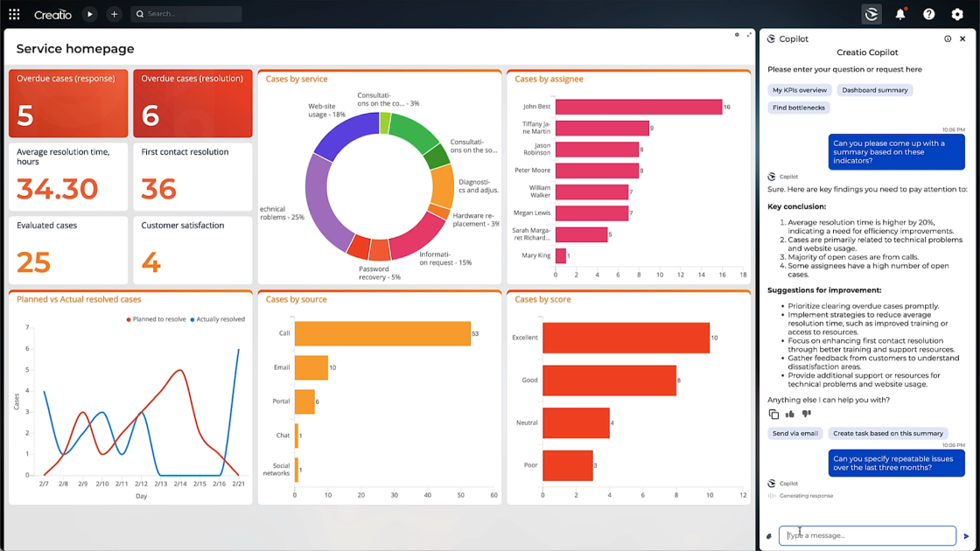Click the apps grid icon top left
Image resolution: width=980 pixels, height=551 pixels.
pyautogui.click(x=13, y=14)
